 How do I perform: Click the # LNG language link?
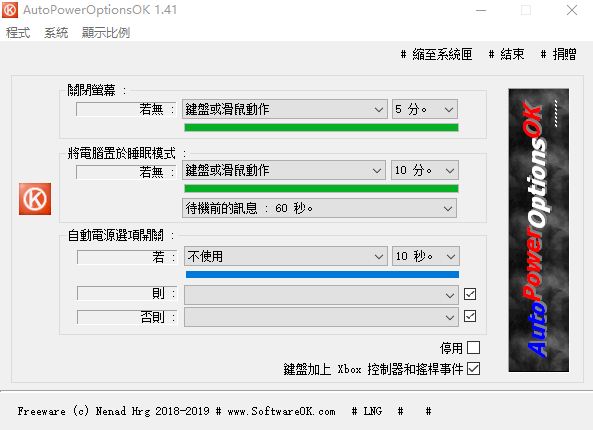pos(367,411)
